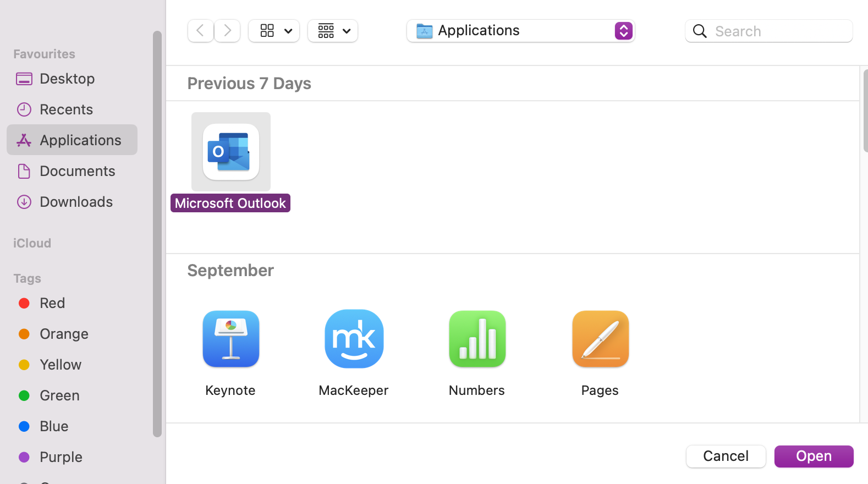Screen dimensions: 868x484
Task: Click the Applications icon in the sidebar
Action: (24, 140)
